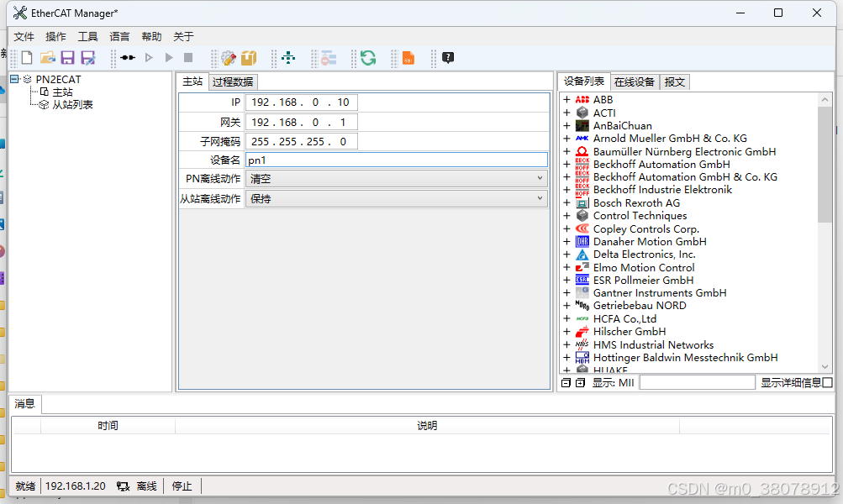This screenshot has width=843, height=504.
Task: Open the PN离线动作 dropdown
Action: [x=396, y=178]
